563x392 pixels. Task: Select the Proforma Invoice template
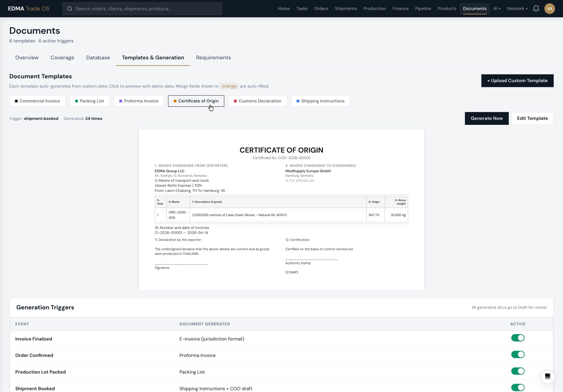tap(139, 101)
